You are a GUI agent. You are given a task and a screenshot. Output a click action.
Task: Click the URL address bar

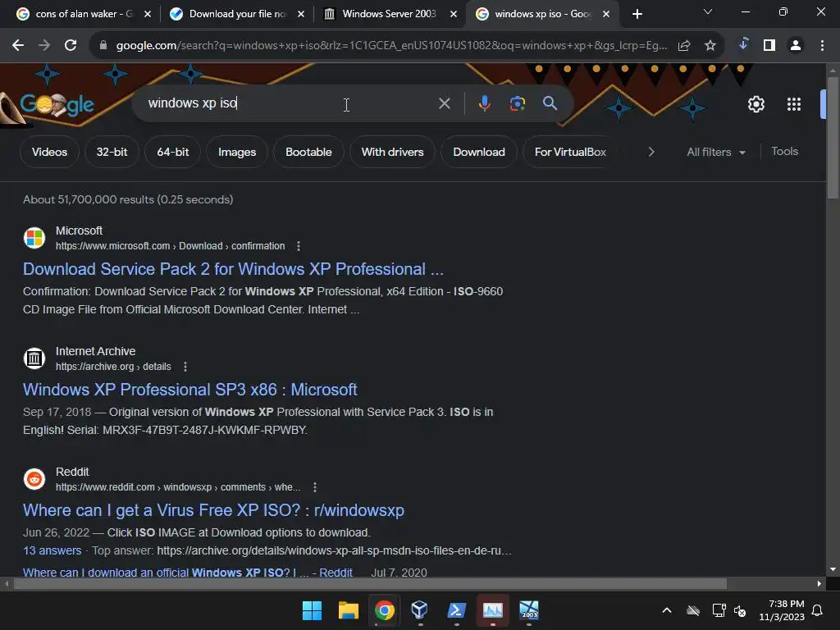391,46
